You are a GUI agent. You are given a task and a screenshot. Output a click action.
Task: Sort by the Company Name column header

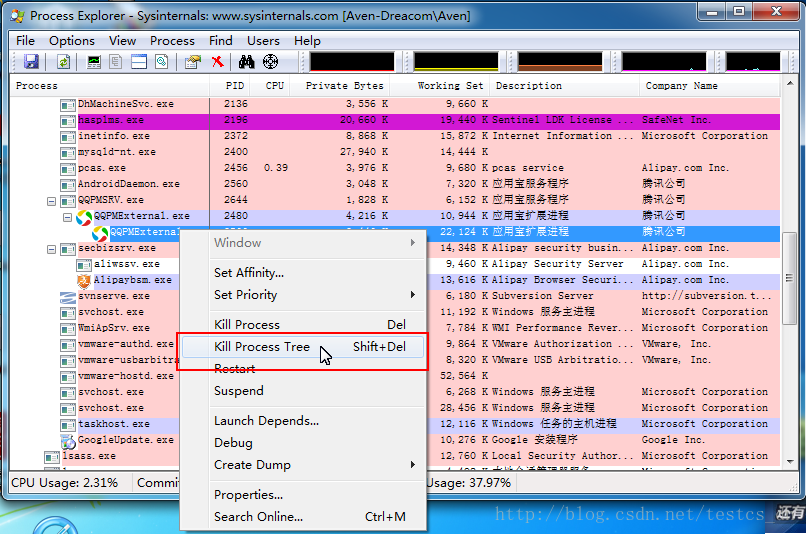[x=710, y=86]
